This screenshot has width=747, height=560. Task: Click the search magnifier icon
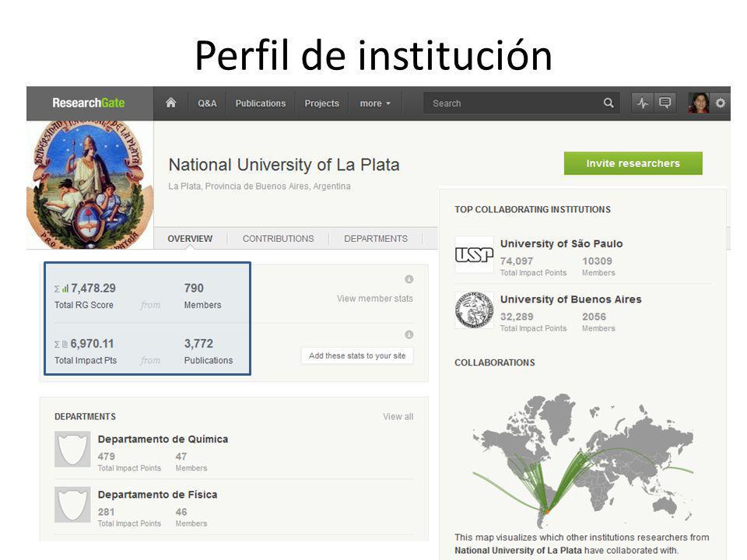[x=608, y=103]
